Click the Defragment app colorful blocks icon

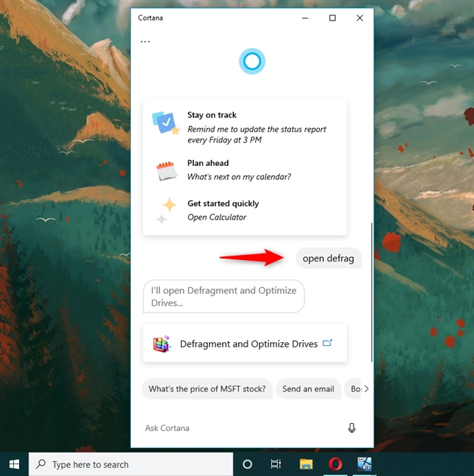[x=162, y=344]
